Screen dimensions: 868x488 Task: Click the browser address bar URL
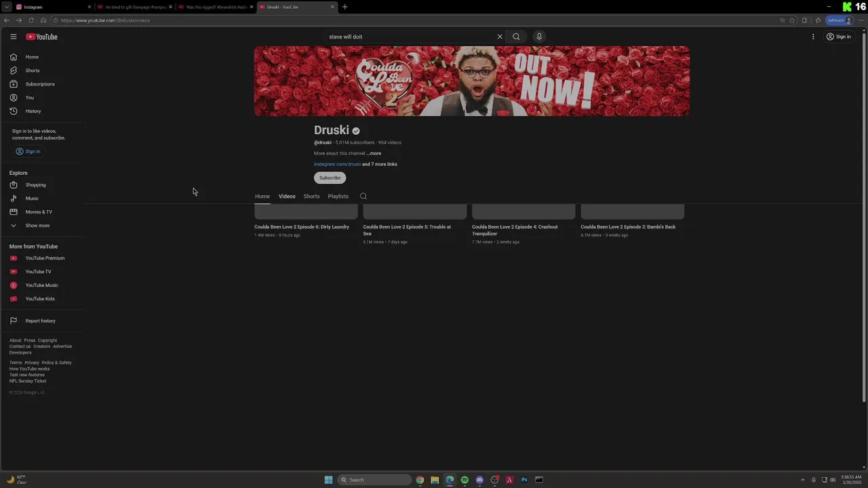(x=105, y=20)
